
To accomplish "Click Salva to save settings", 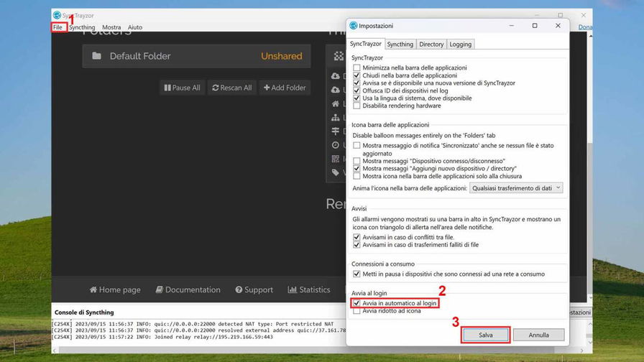I will coord(485,335).
